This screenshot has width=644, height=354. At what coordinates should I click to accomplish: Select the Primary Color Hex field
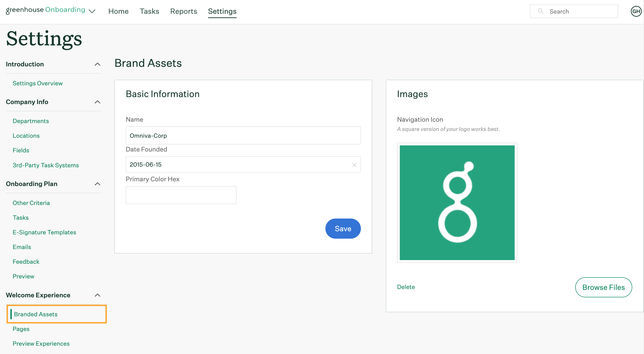(x=181, y=195)
